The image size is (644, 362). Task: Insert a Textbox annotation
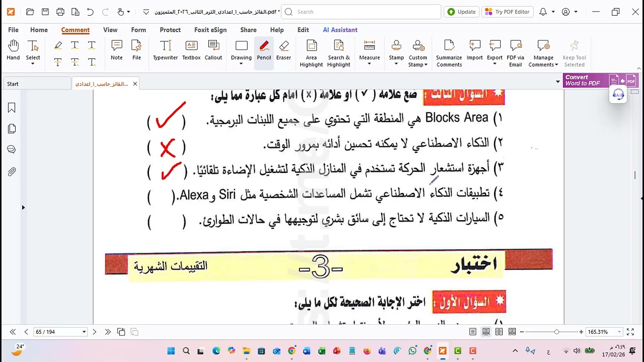point(191,50)
